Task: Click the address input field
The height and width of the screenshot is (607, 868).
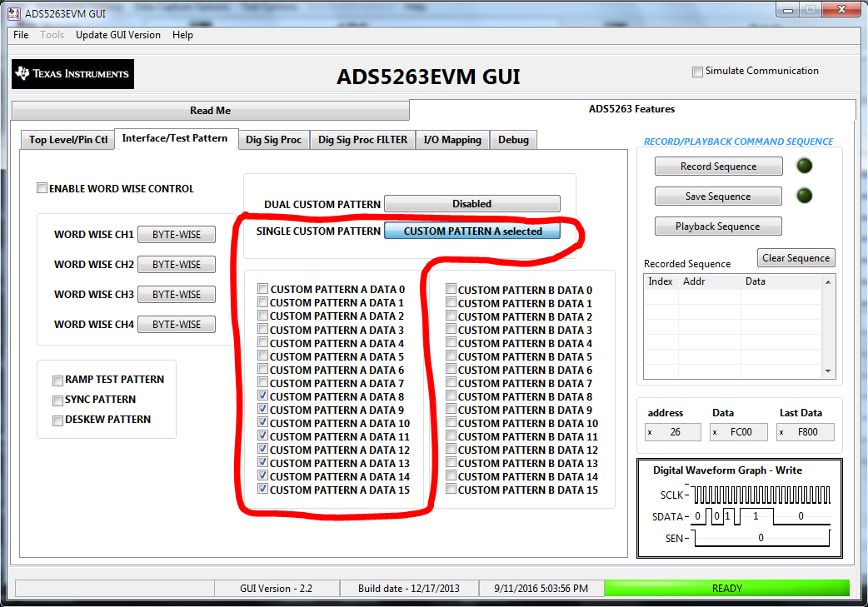Action: tap(672, 432)
